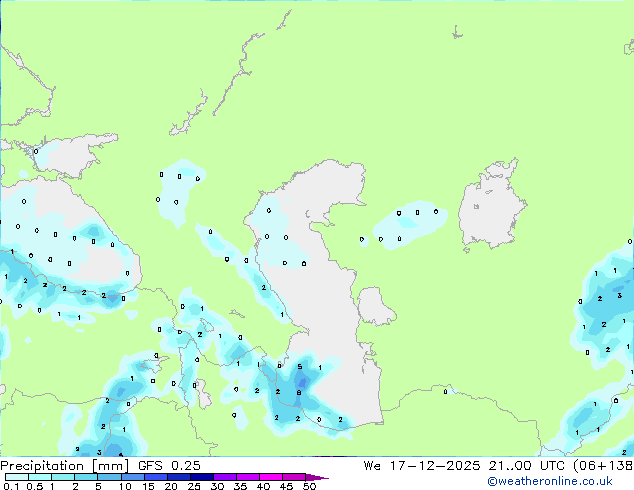Pick the 1–2 mm legend color box

(x=63, y=477)
